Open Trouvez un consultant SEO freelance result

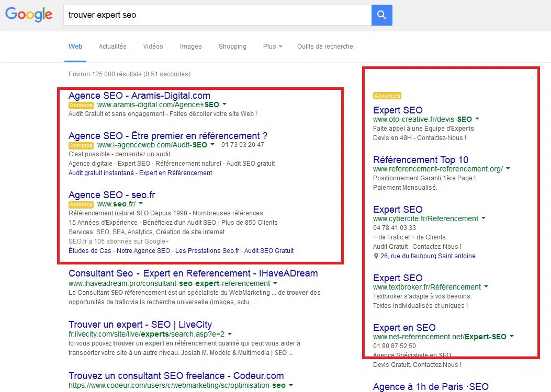coord(176,376)
